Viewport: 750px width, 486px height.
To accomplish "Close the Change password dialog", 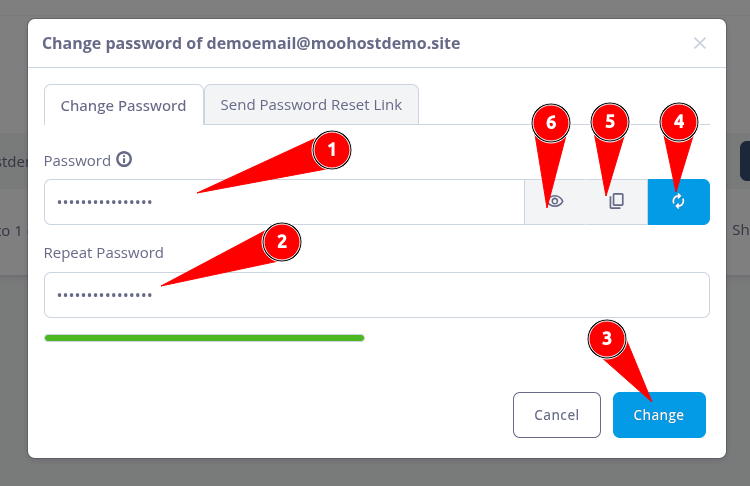I will [700, 43].
